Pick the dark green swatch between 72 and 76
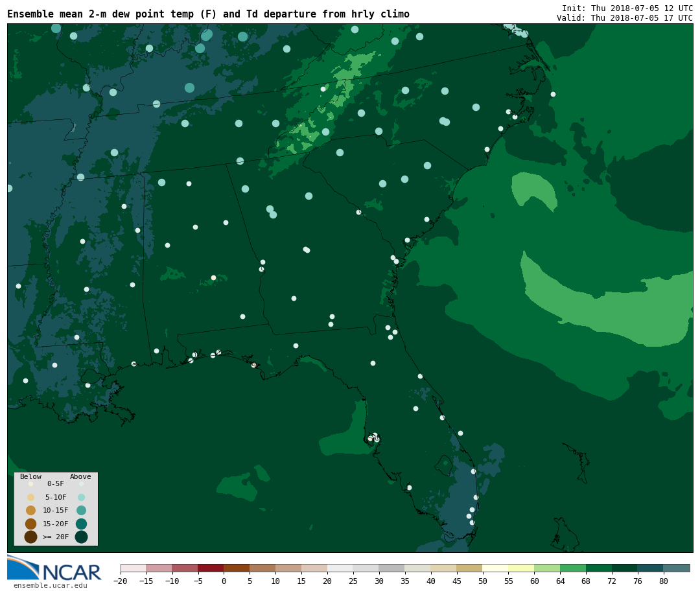The image size is (700, 593). (625, 568)
